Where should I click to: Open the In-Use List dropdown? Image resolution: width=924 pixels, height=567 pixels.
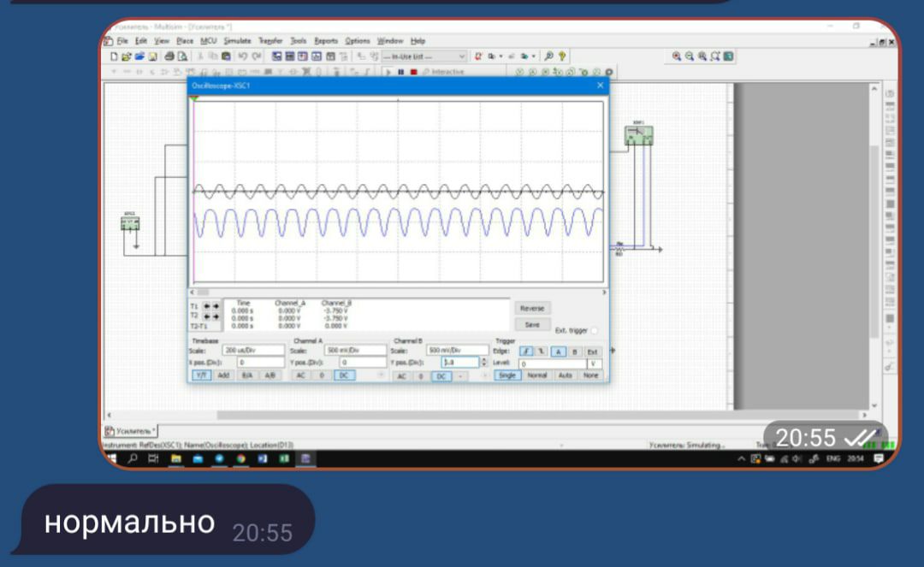(x=424, y=56)
